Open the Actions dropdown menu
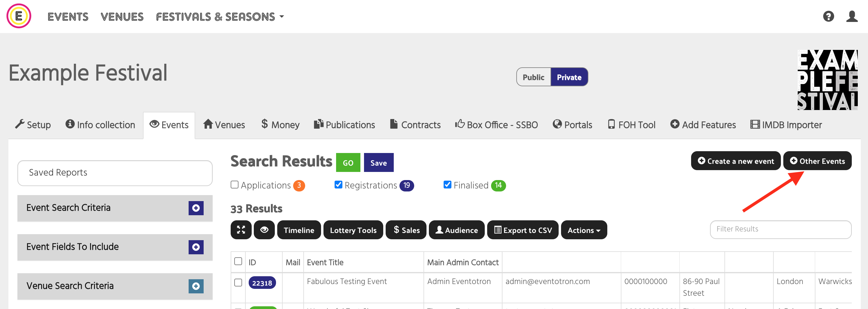Screen dimensions: 868x309 click(x=584, y=230)
